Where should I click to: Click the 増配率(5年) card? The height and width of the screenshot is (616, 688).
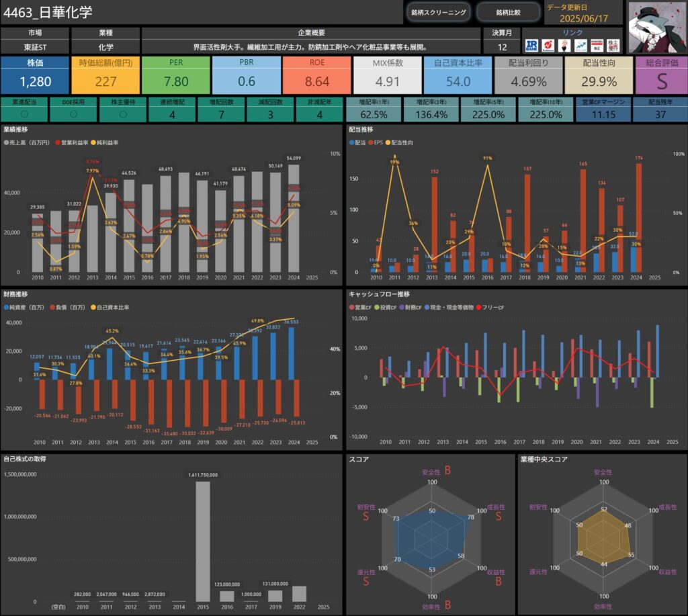click(488, 109)
